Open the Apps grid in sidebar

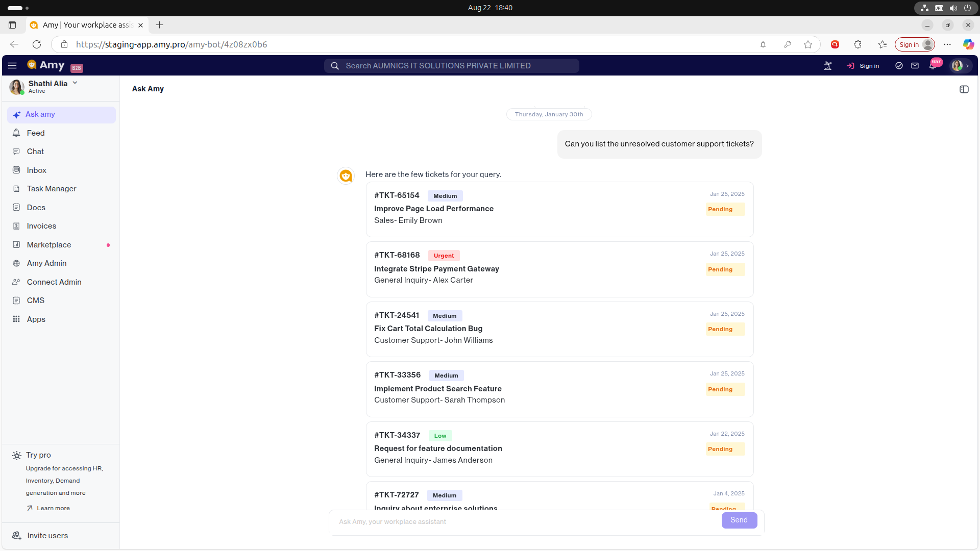36,319
